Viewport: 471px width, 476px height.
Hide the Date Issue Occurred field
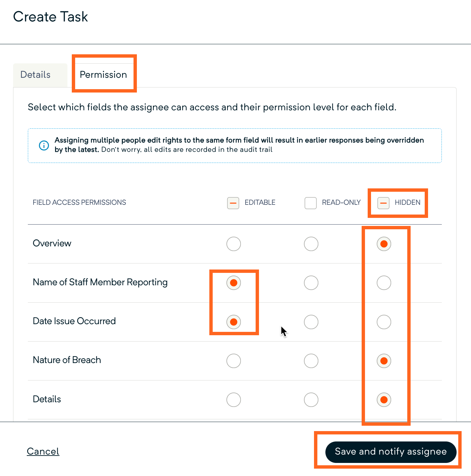[384, 322]
